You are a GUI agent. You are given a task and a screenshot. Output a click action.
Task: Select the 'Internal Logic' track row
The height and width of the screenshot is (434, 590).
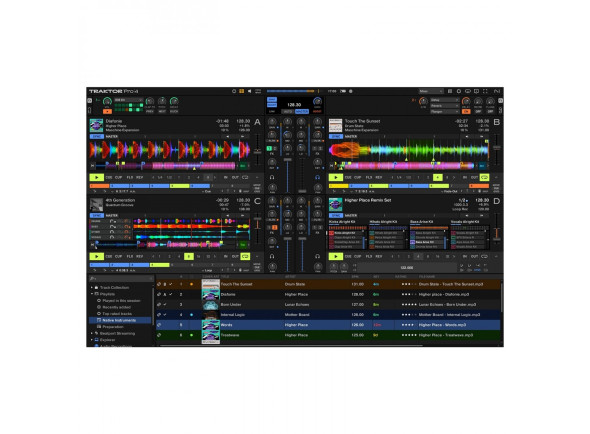[x=328, y=315]
